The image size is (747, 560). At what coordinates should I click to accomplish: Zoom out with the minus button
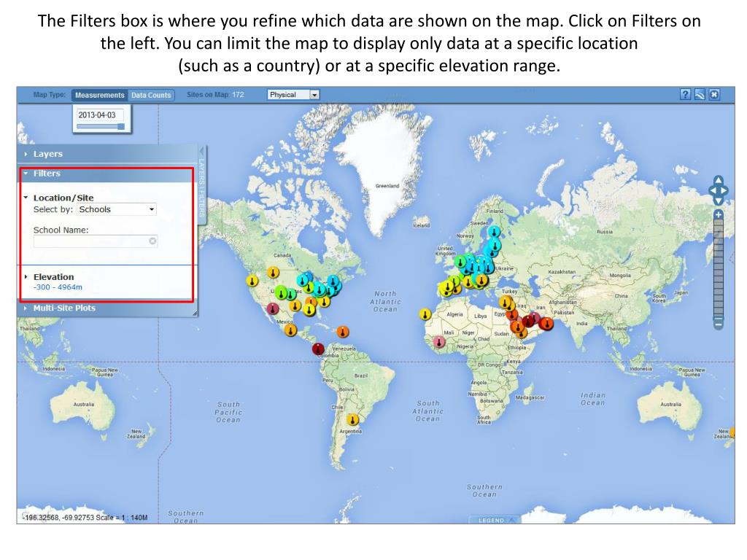[x=719, y=324]
